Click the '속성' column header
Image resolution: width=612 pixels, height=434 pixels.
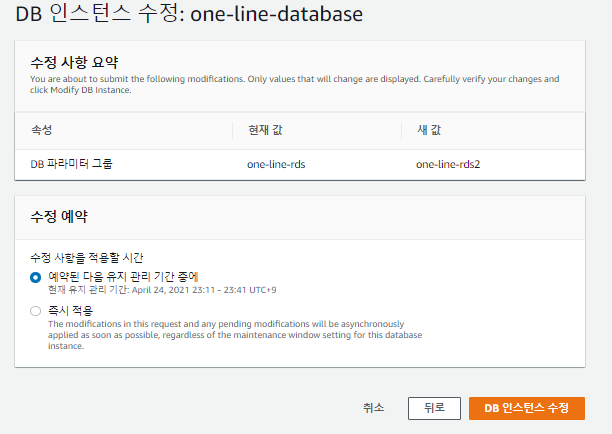[x=41, y=130]
